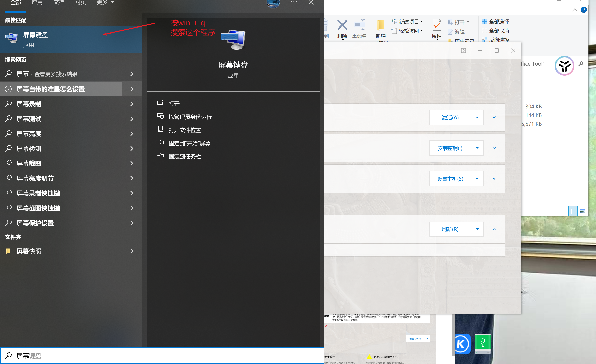Collapse the Explorer ribbon with the up chevron
Image resolution: width=596 pixels, height=364 pixels.
coord(575,10)
